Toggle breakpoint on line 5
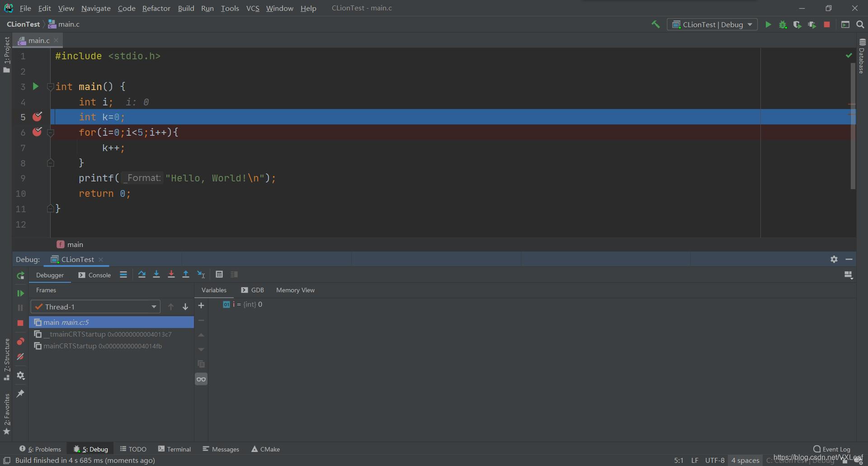Screen dimensions: 868x466 (x=37, y=117)
